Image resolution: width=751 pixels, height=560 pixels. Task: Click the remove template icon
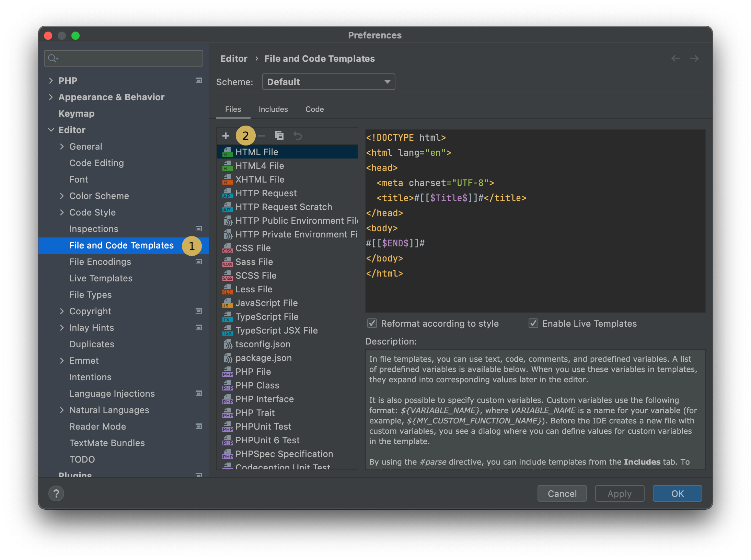(262, 136)
